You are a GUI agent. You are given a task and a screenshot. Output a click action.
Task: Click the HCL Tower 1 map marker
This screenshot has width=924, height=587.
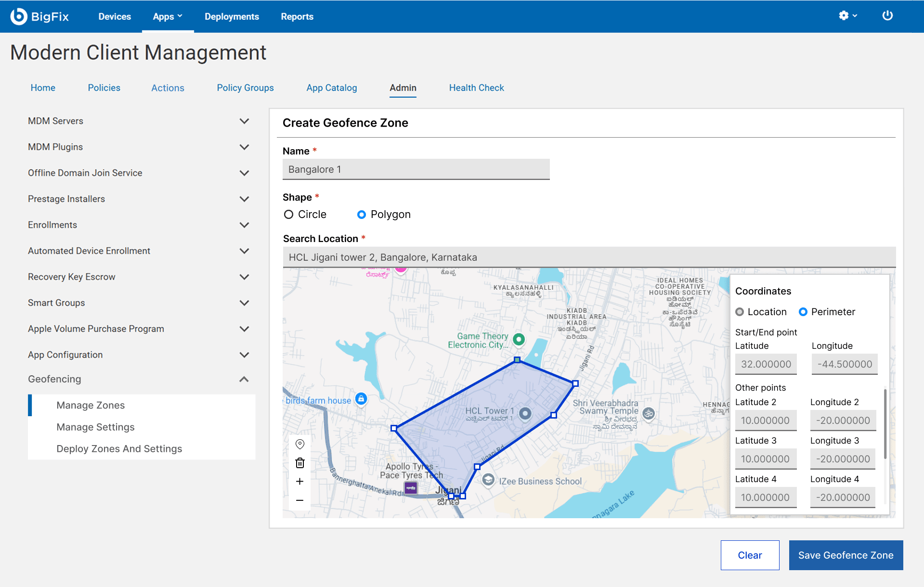coord(525,413)
